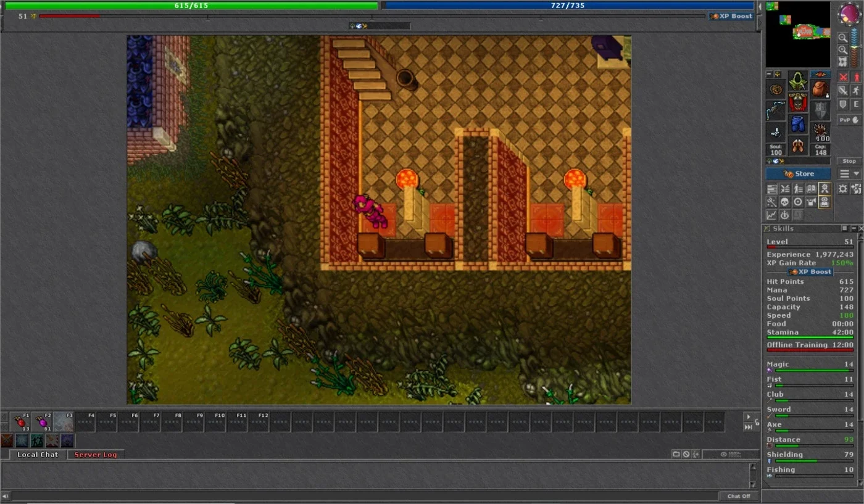Screen dimensions: 864x504
Task: Zoom out the minimap
Action: coord(843,37)
